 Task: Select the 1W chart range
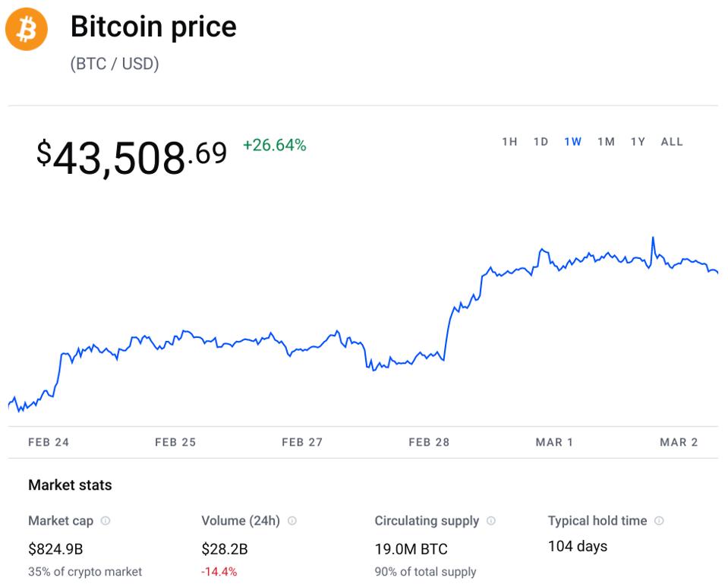[x=572, y=142]
